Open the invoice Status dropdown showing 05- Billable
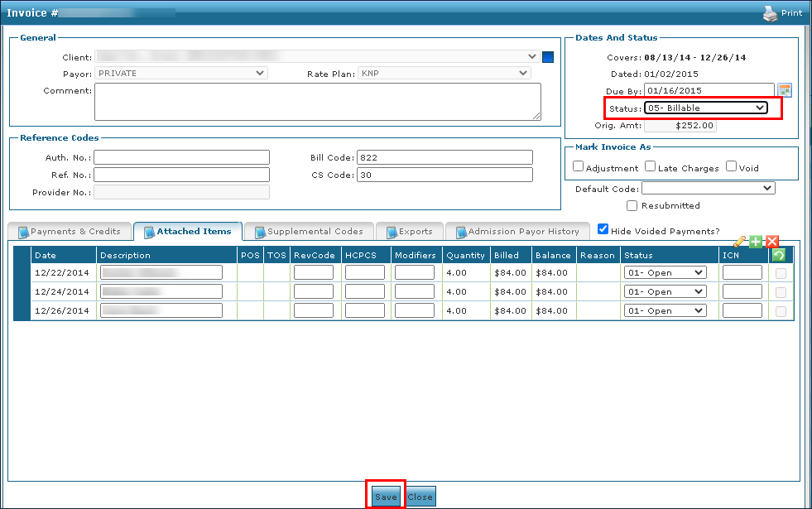 (705, 108)
